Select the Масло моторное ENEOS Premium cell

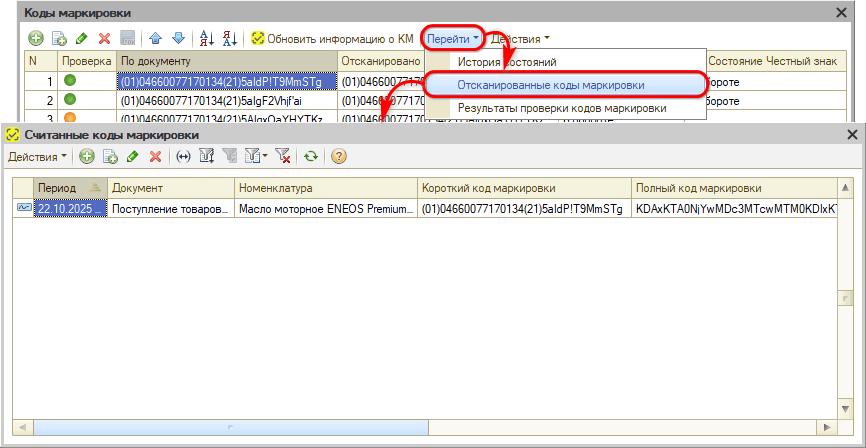[x=325, y=208]
